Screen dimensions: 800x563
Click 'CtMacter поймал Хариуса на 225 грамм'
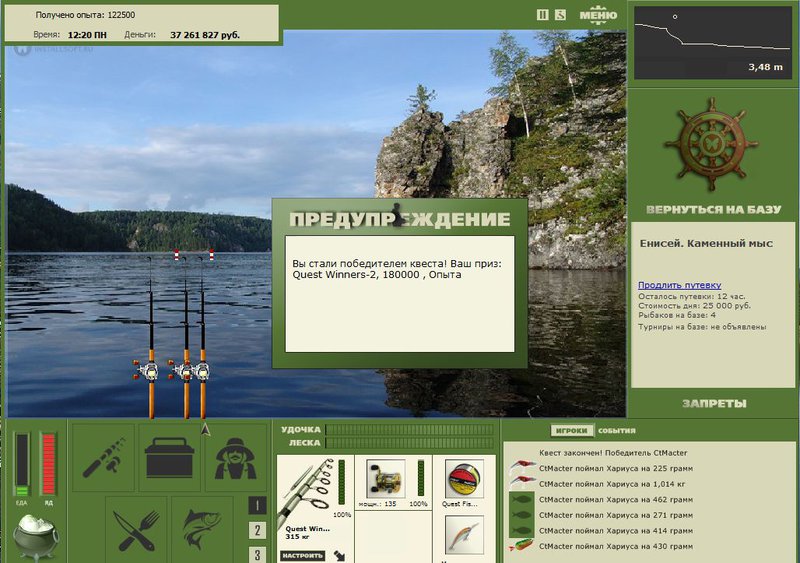pos(616,468)
